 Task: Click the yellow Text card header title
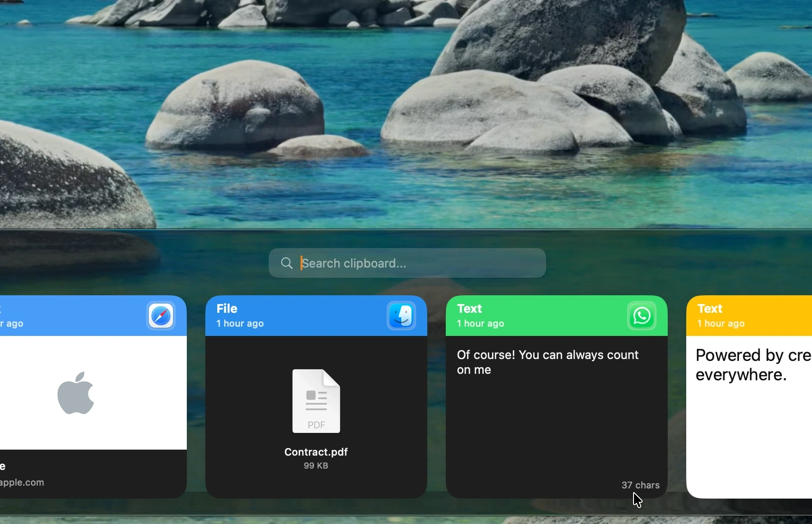pyautogui.click(x=710, y=309)
